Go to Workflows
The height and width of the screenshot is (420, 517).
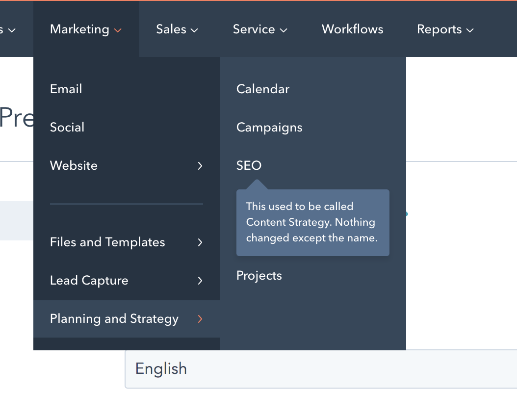[352, 29]
